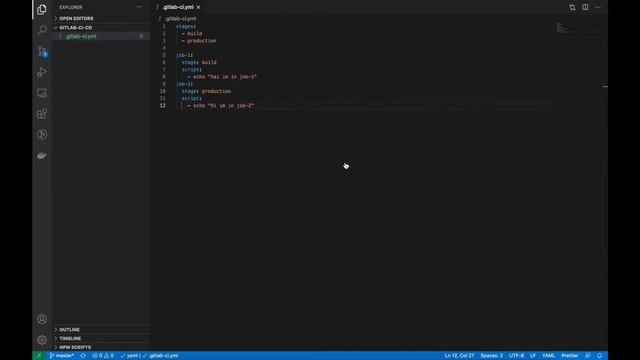Screen dimensions: 640x360
Task: Synchronize changes icon in status bar
Action: tap(83, 356)
